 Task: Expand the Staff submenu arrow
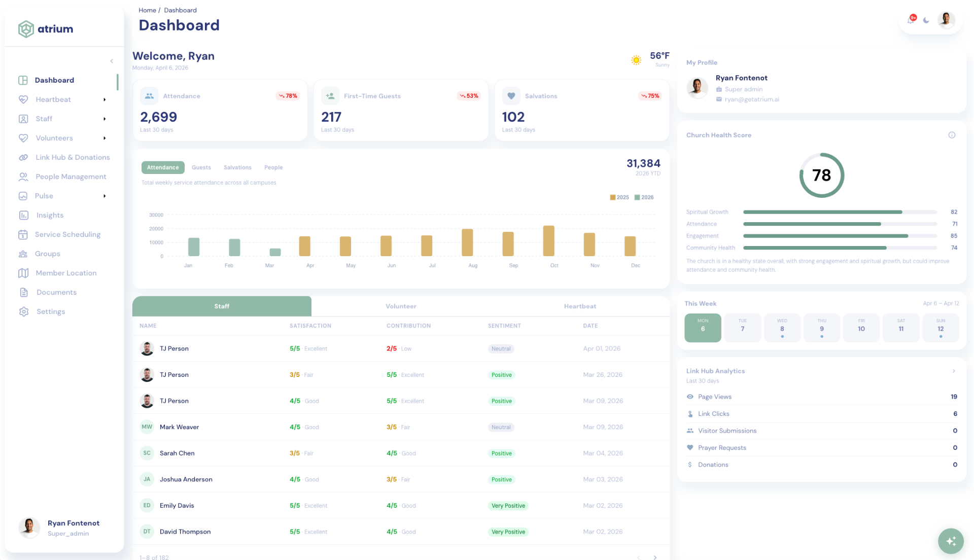105,119
